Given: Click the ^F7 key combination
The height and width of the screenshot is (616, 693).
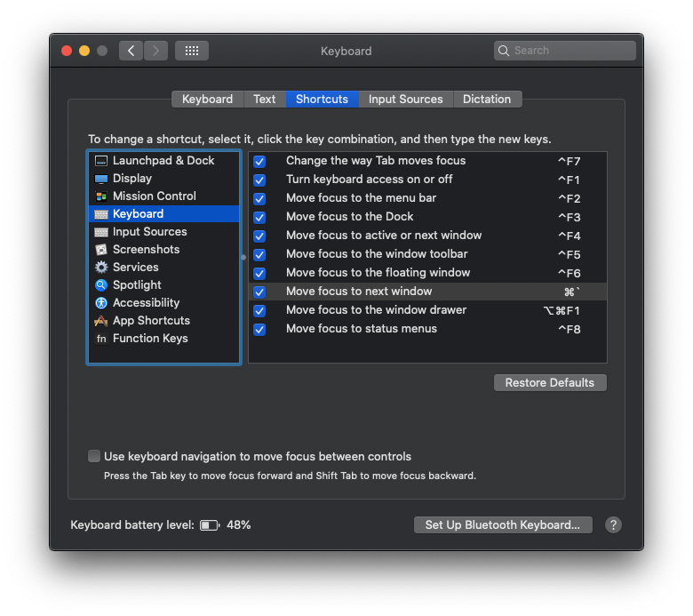Looking at the screenshot, I should tap(570, 162).
